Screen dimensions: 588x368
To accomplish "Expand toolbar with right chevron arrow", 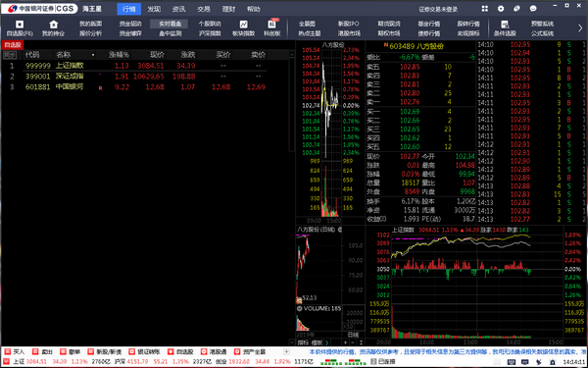I will (x=580, y=27).
